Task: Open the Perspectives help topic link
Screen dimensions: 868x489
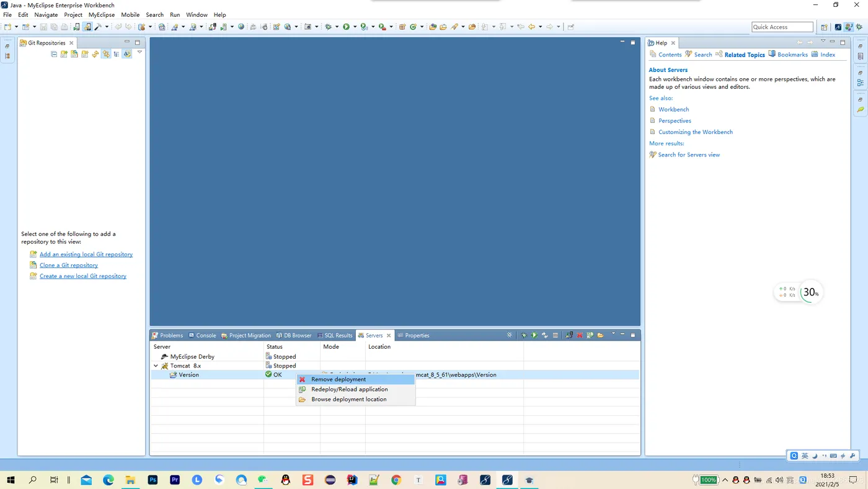Action: click(675, 121)
